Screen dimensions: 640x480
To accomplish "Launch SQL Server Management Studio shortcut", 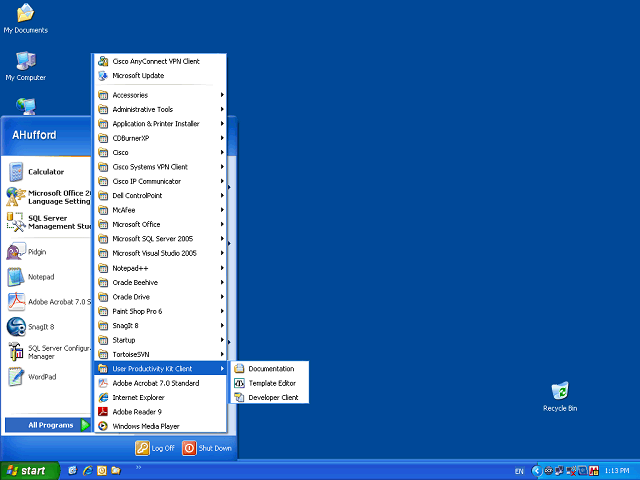I will [x=47, y=222].
